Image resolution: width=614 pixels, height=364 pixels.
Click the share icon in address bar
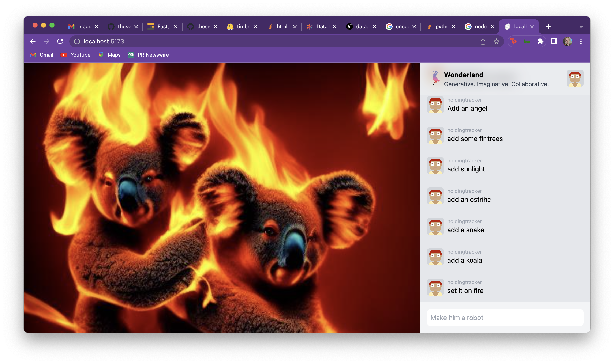click(x=483, y=41)
